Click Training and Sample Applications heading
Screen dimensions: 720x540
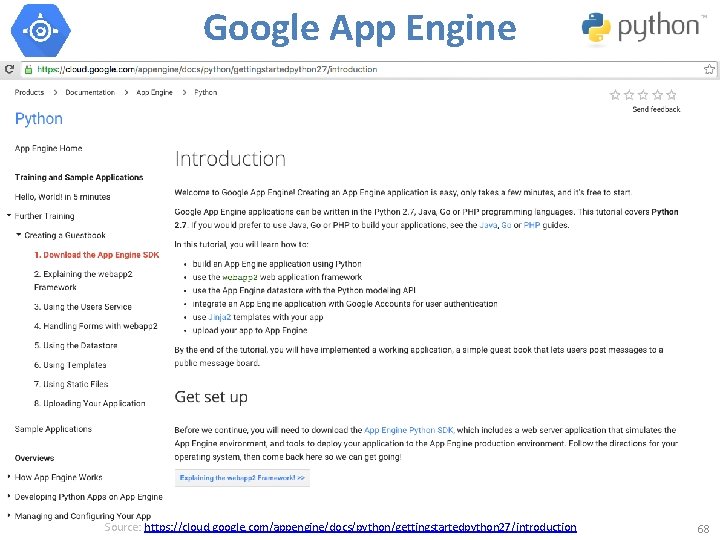79,177
